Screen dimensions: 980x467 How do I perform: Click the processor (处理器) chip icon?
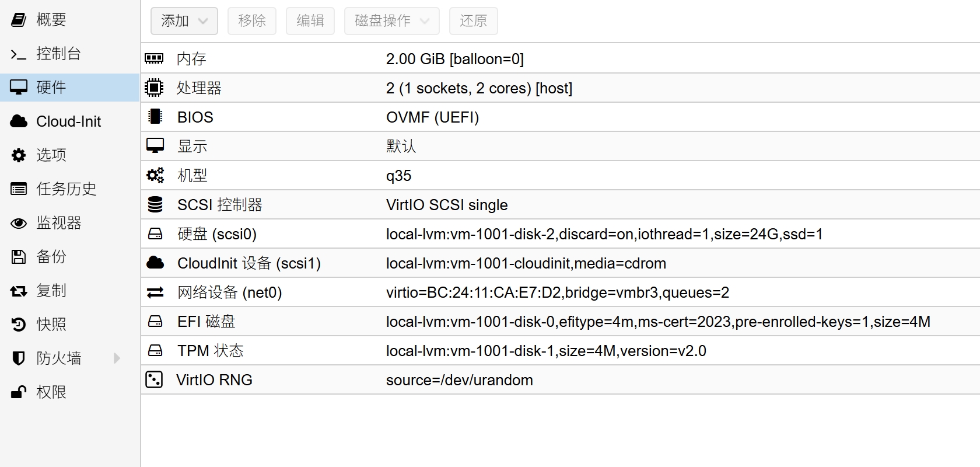pos(154,88)
